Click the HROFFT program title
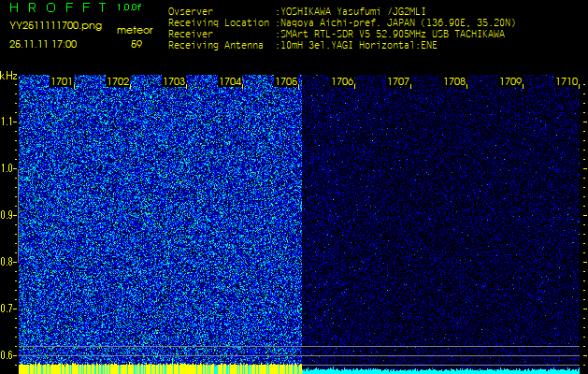Viewport: 588px width, 374px height. (58, 7)
